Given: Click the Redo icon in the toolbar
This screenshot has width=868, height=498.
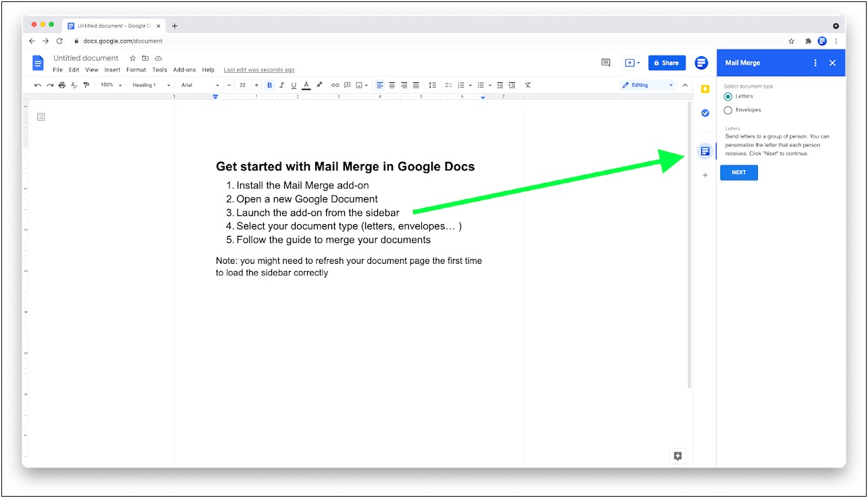Looking at the screenshot, I should click(50, 85).
